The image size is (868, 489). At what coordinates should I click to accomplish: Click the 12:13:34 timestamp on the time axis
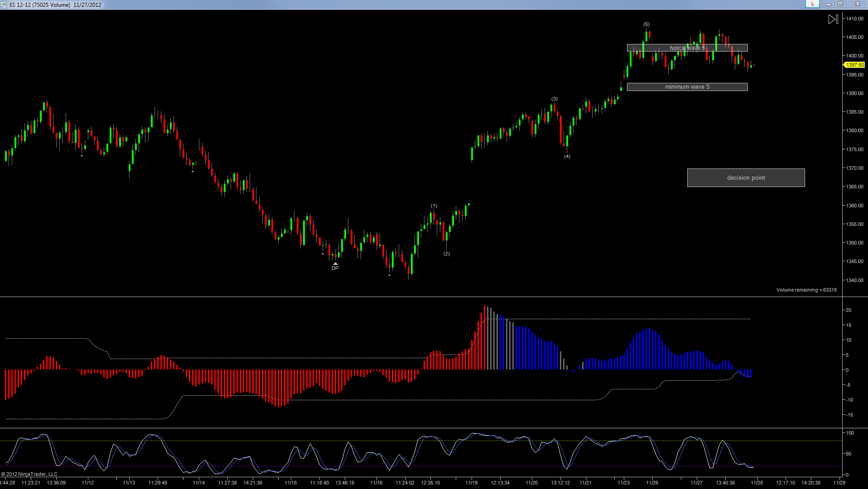click(x=500, y=483)
